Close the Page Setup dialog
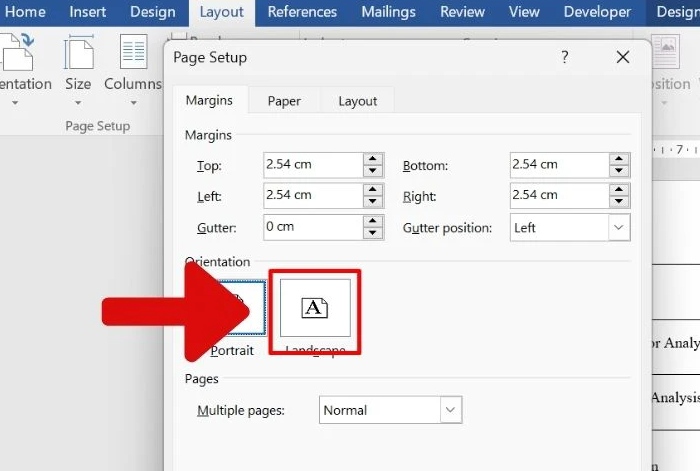This screenshot has height=471, width=700. coord(623,57)
